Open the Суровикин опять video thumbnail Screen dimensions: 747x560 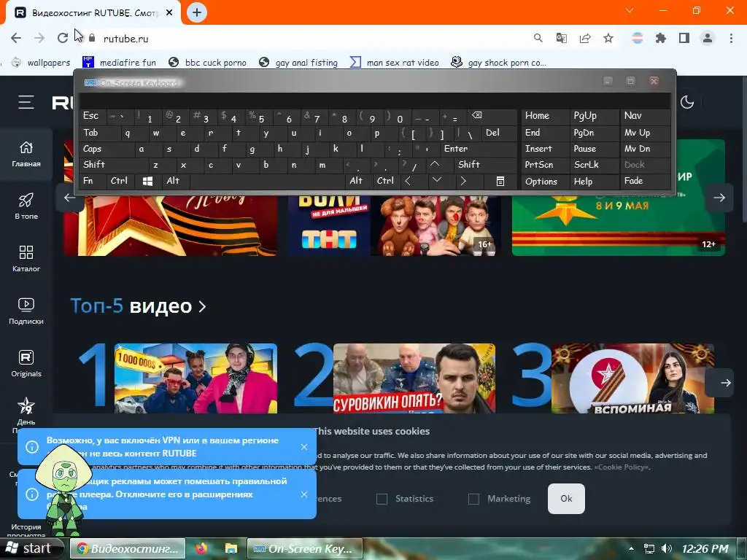(414, 378)
